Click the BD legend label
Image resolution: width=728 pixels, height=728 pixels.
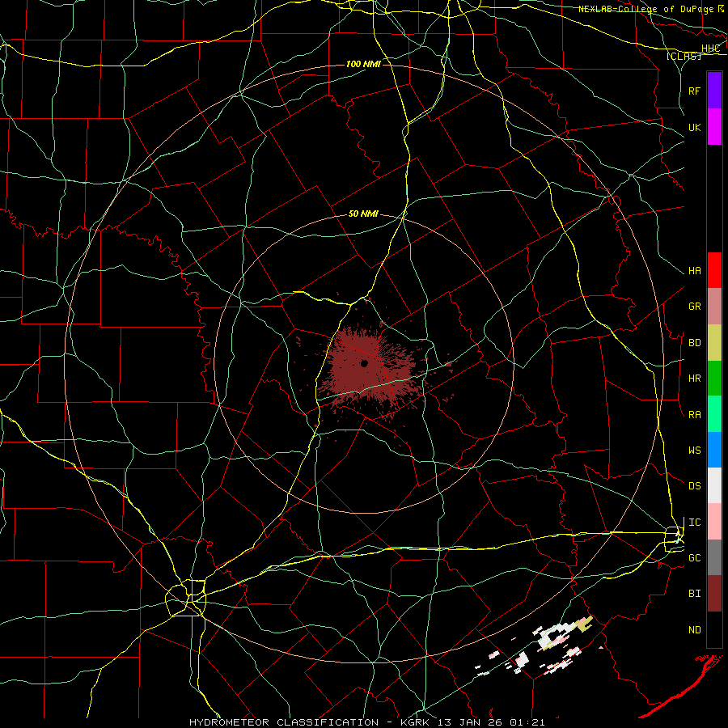pyautogui.click(x=694, y=343)
